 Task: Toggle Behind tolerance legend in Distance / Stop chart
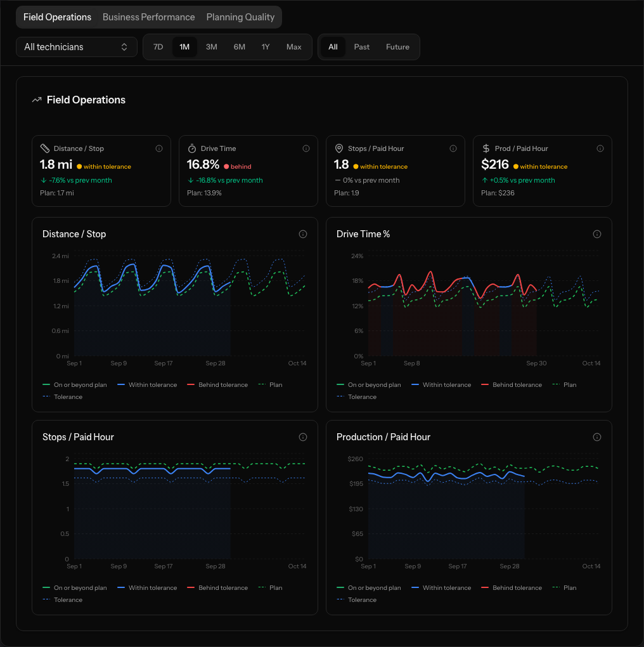[x=217, y=384]
